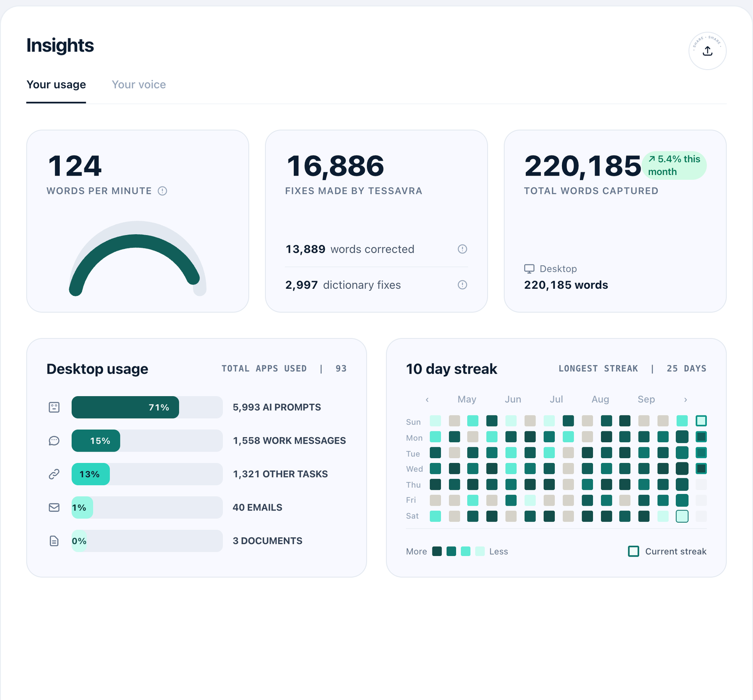
Task: Click the Current streak legend box
Action: coord(633,551)
